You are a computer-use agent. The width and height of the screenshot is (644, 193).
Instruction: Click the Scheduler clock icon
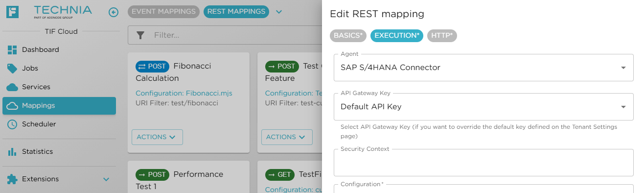click(x=12, y=124)
